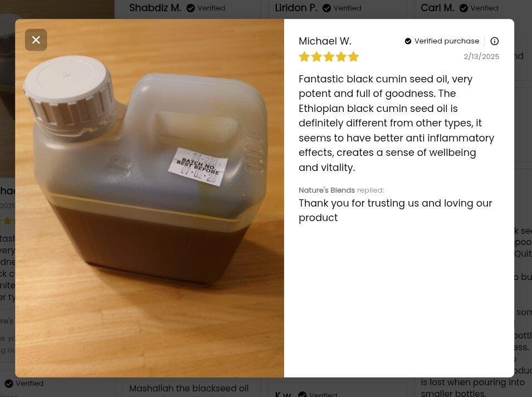Open the verified purchase info icon
The height and width of the screenshot is (397, 532).
[x=494, y=41]
